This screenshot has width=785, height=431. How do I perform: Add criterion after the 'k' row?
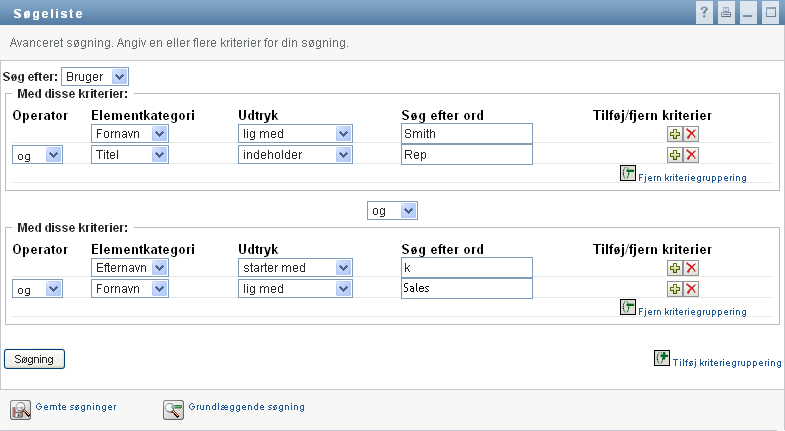click(675, 267)
